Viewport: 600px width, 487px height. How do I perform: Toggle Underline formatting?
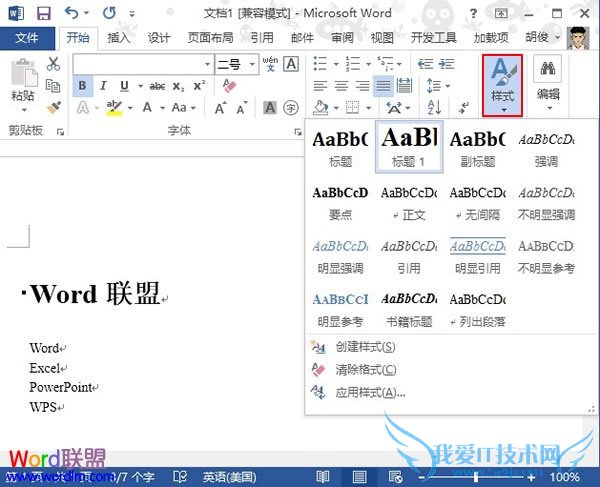tap(124, 86)
